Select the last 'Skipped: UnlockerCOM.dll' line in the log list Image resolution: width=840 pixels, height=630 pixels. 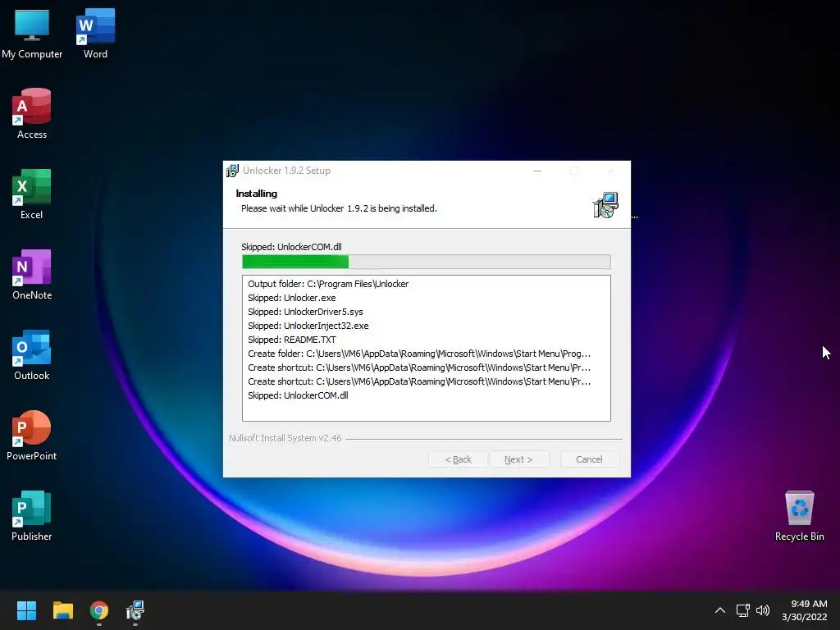pyautogui.click(x=298, y=395)
